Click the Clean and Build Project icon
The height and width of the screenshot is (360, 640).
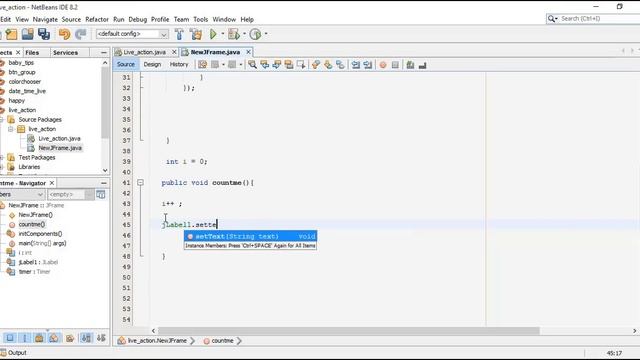(x=196, y=34)
